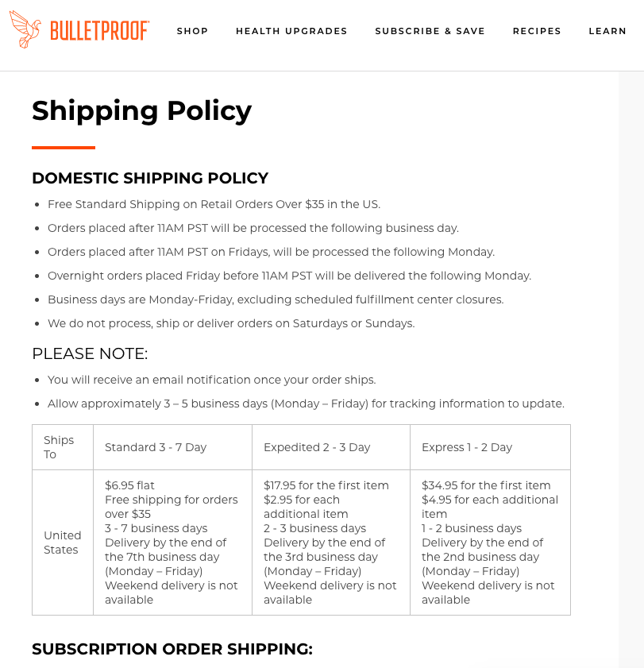
Task: Select the Learn nav item
Action: (607, 31)
